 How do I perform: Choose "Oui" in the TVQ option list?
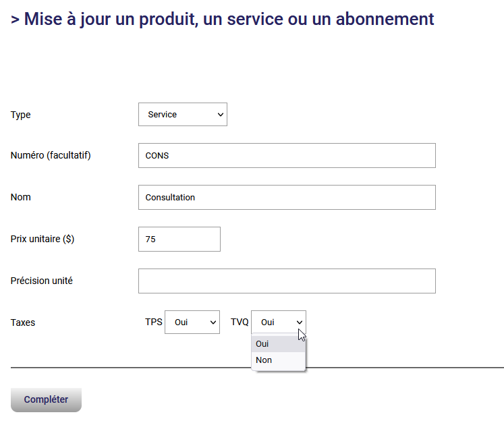pos(278,344)
